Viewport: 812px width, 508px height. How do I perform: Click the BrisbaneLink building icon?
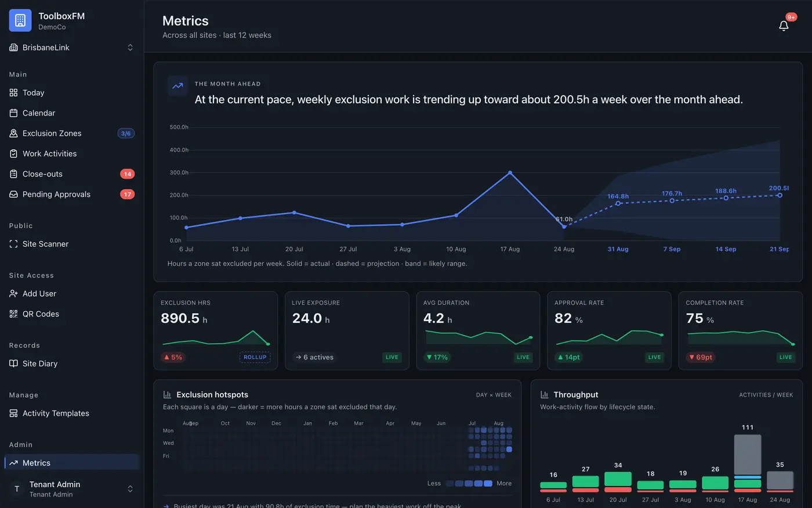(14, 48)
